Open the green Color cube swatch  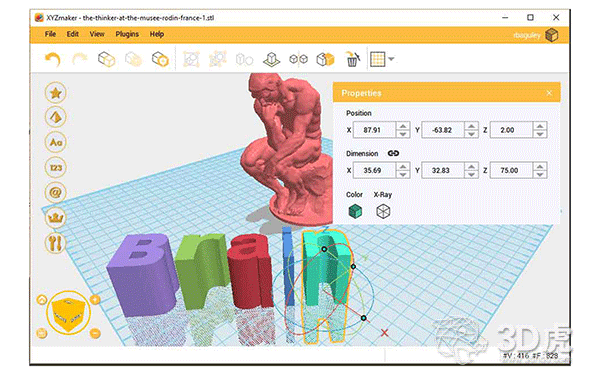coord(355,211)
